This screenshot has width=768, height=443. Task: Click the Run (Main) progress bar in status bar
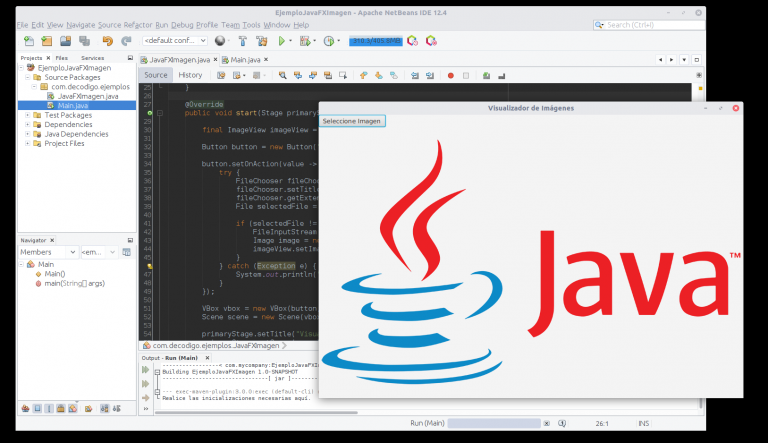tap(494, 423)
